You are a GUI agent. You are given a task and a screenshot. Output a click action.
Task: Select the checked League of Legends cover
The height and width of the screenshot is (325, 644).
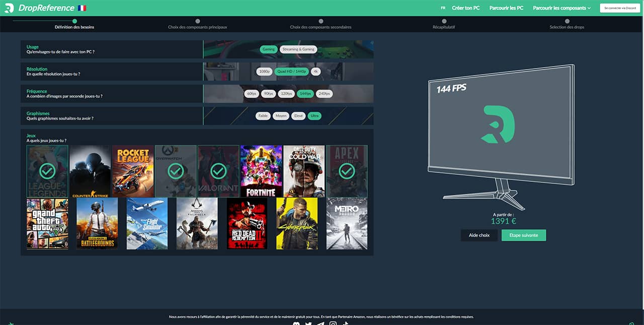click(47, 171)
